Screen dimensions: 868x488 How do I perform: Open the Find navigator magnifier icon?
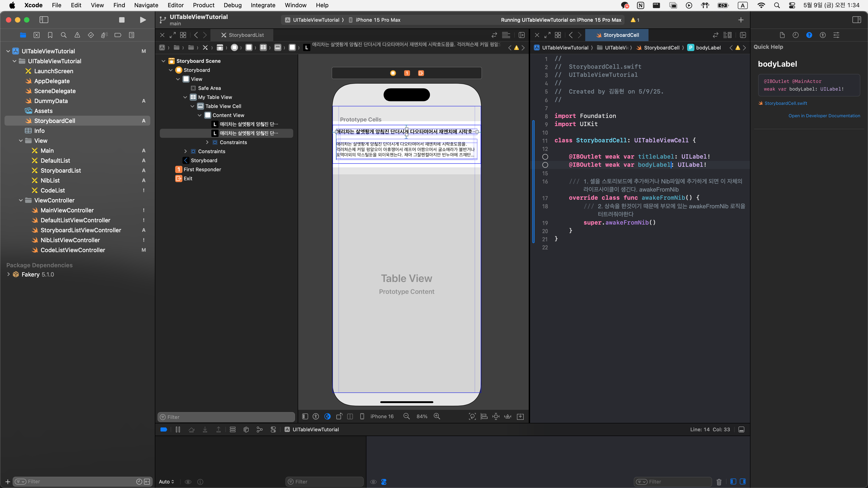64,35
